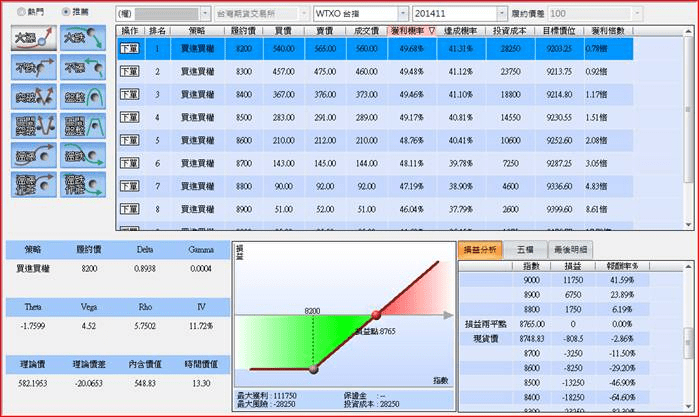Select the 推薦 radio button
Screen dimensions: 699x417
pyautogui.click(x=67, y=11)
